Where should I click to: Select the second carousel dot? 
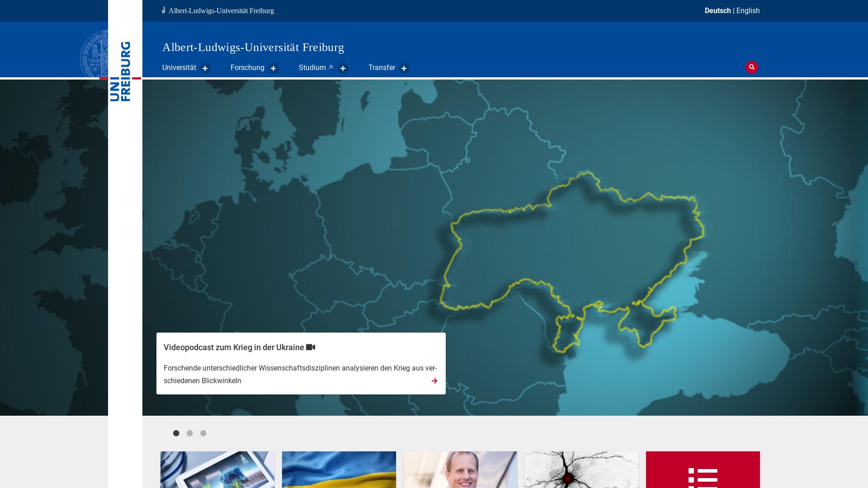[189, 433]
